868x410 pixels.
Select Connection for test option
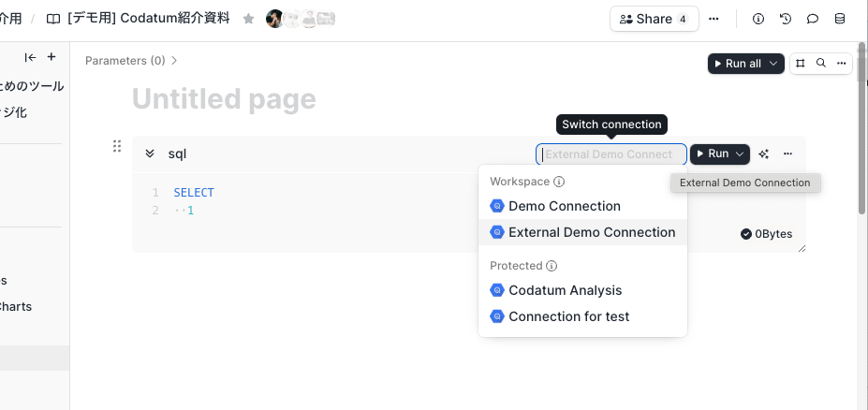tap(568, 316)
